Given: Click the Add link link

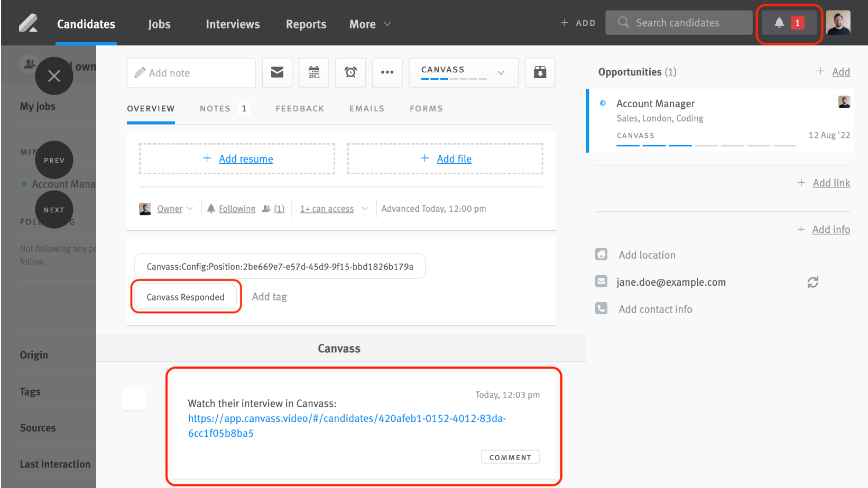Looking at the screenshot, I should pyautogui.click(x=832, y=183).
